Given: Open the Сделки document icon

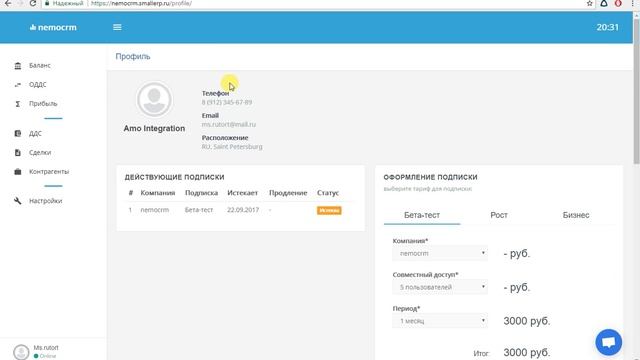Looking at the screenshot, I should pyautogui.click(x=18, y=153).
